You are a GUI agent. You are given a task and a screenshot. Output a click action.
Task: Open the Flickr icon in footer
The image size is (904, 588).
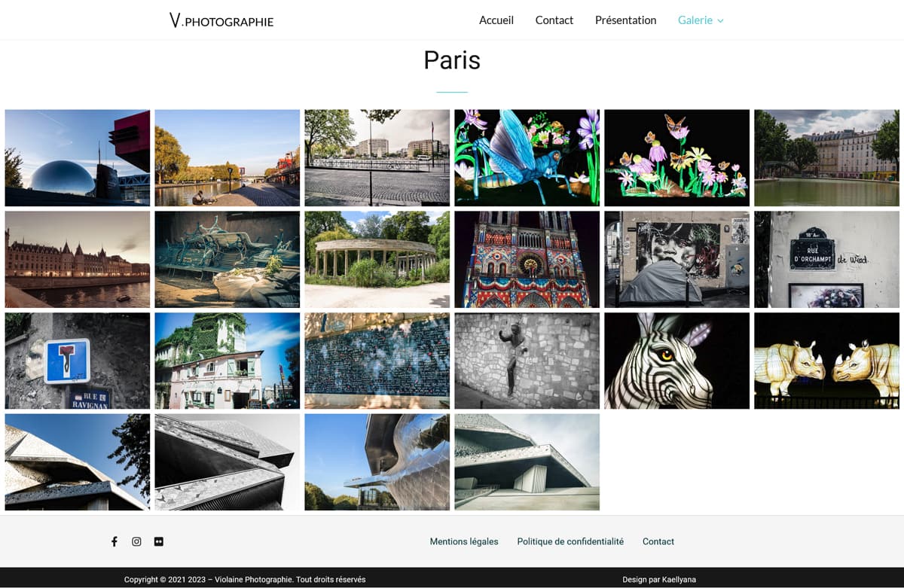tap(158, 541)
